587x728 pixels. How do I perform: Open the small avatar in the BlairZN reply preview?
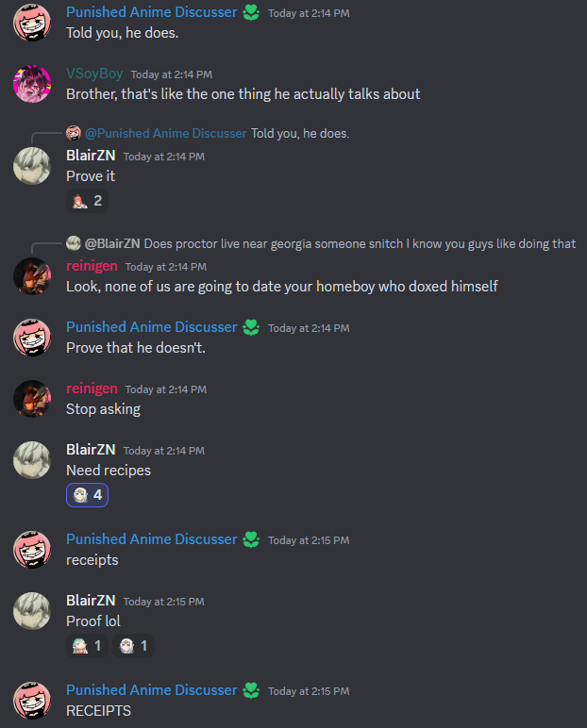tap(74, 243)
